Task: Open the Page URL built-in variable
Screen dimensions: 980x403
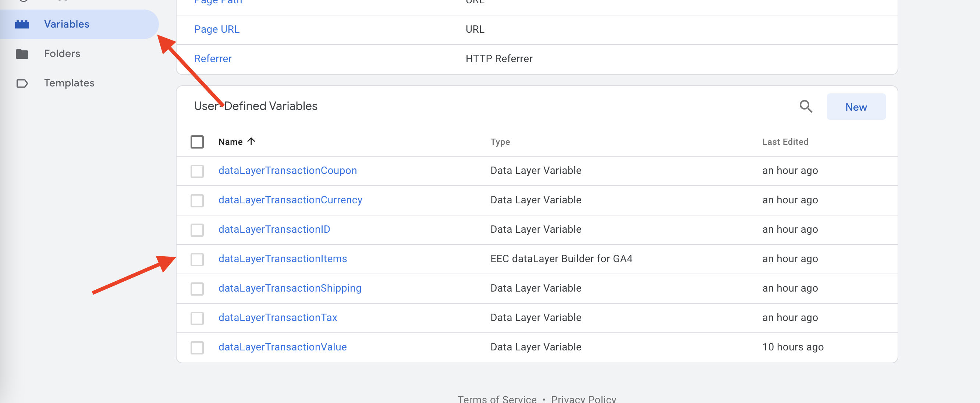Action: (216, 29)
